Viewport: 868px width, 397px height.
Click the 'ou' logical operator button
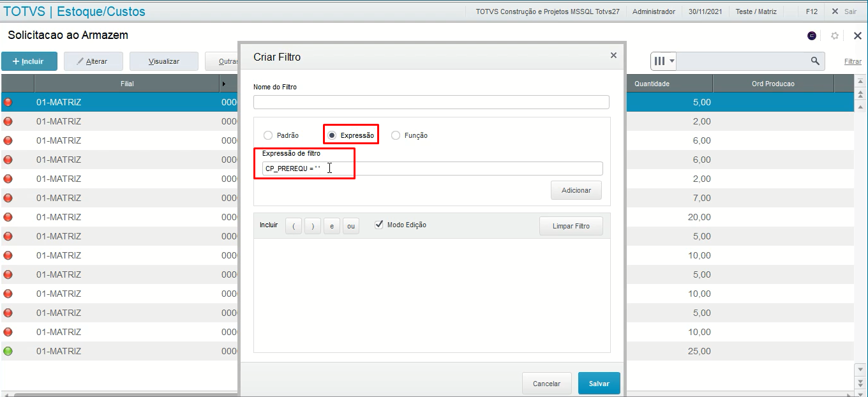click(351, 226)
